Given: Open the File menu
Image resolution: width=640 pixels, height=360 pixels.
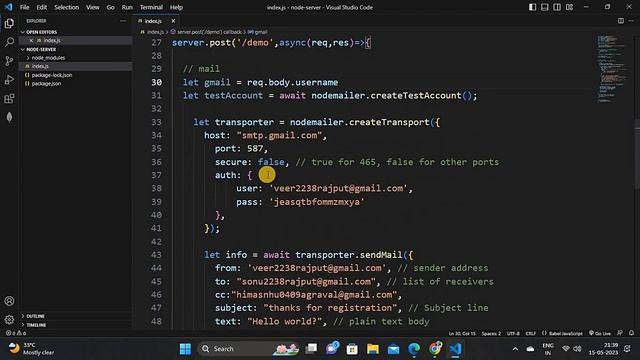Looking at the screenshot, I should 24,7.
